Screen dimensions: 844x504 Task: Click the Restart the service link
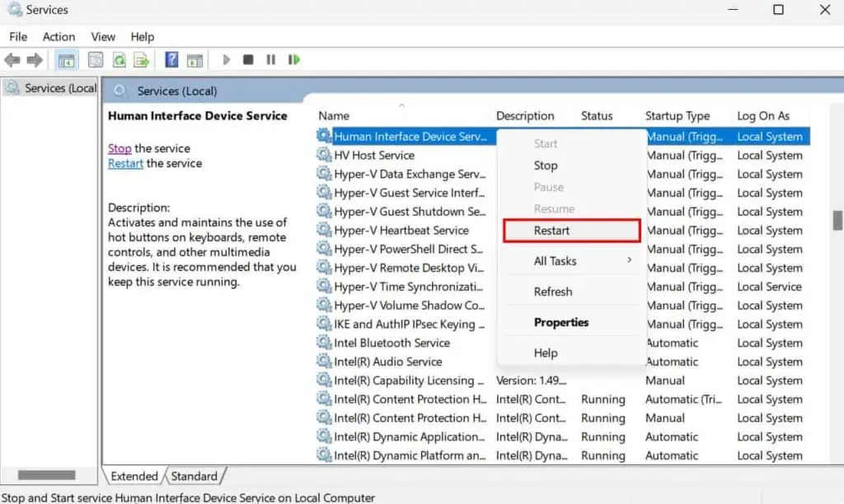point(124,163)
